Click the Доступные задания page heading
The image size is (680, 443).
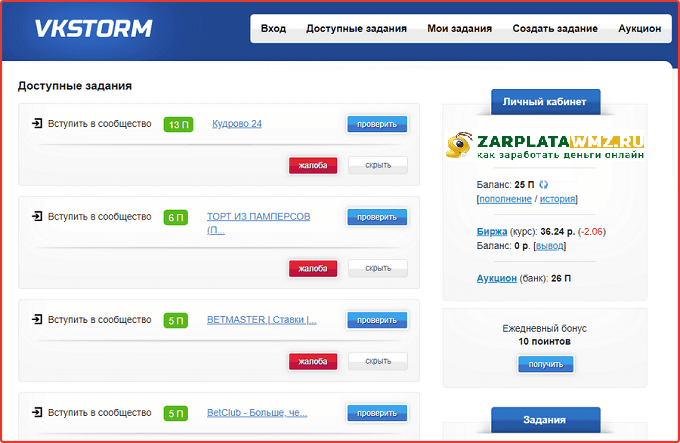75,86
